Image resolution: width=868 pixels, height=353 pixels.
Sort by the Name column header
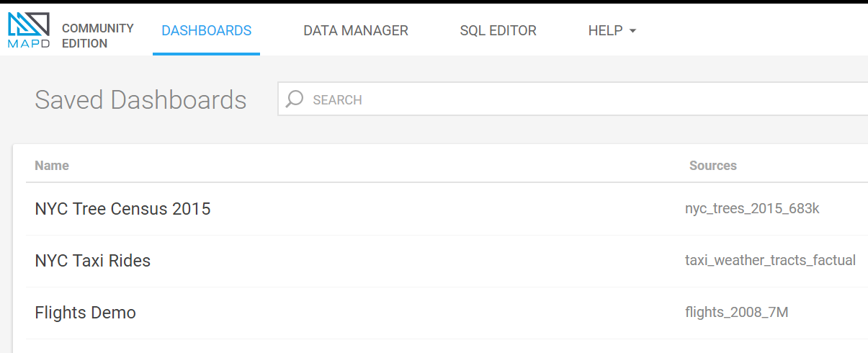52,166
